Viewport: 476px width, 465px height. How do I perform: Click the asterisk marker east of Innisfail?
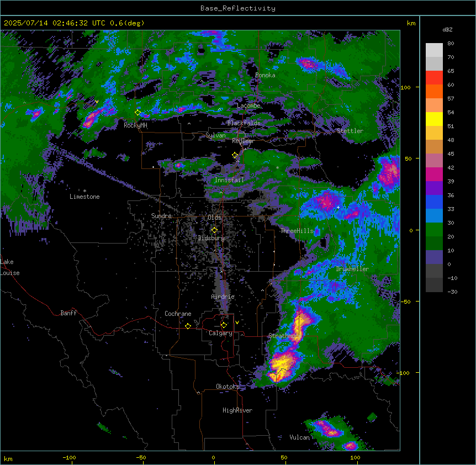[277, 167]
